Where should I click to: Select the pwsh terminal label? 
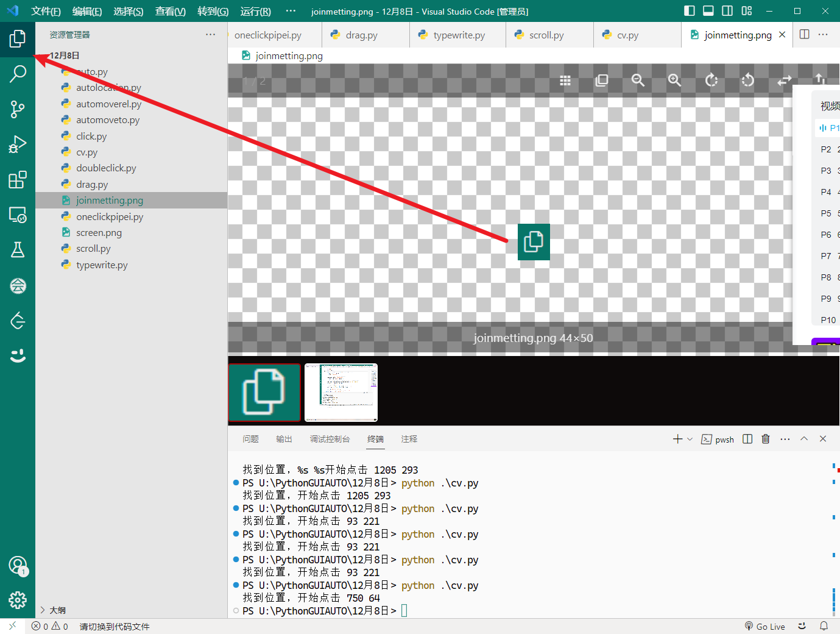click(718, 439)
